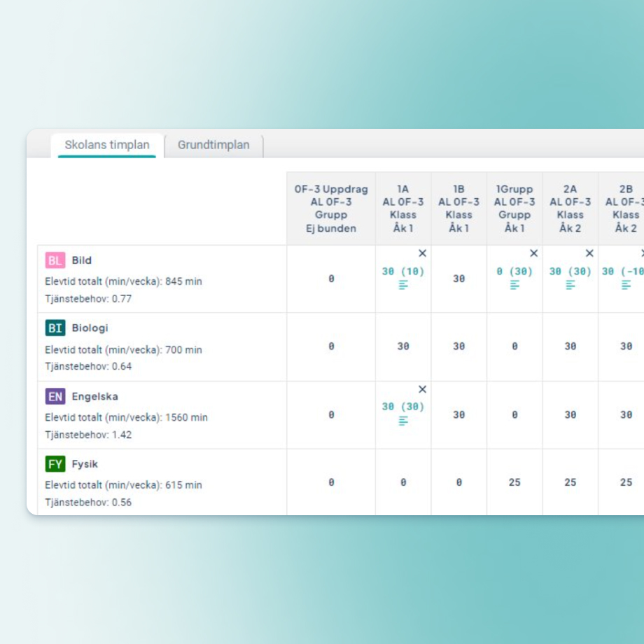Screen dimensions: 644x644
Task: Click the purple EN Engelska badge
Action: (55, 396)
